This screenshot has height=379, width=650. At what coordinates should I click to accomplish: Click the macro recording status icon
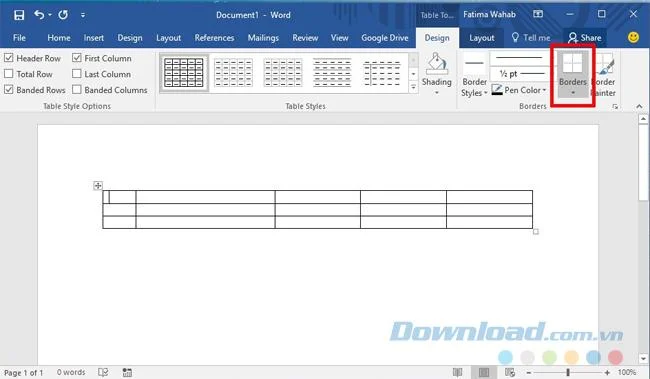(127, 372)
